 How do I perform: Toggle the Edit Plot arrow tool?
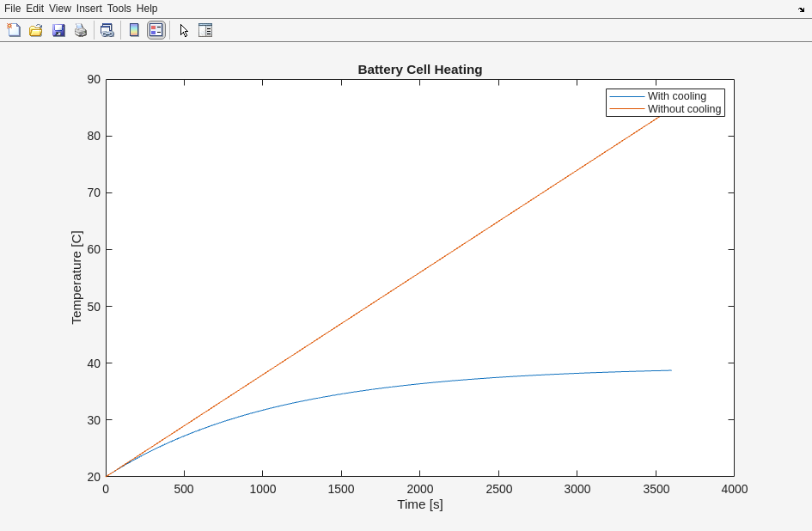(x=184, y=30)
